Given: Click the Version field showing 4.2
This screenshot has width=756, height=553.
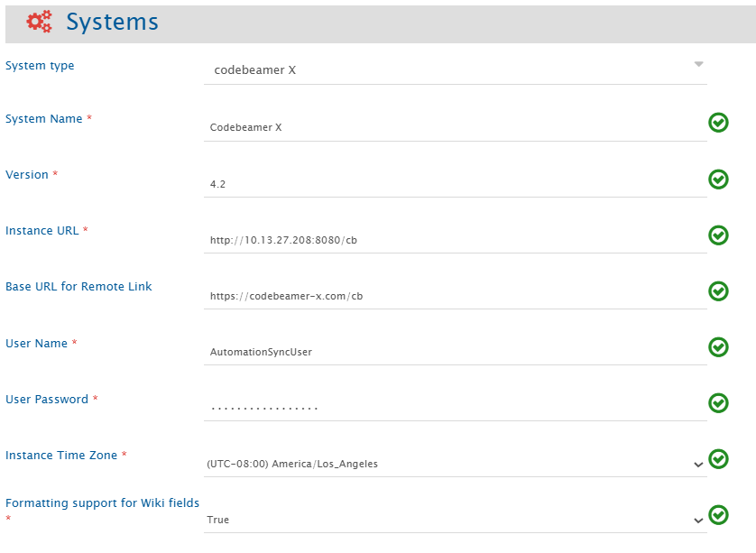Looking at the screenshot, I should pyautogui.click(x=455, y=183).
